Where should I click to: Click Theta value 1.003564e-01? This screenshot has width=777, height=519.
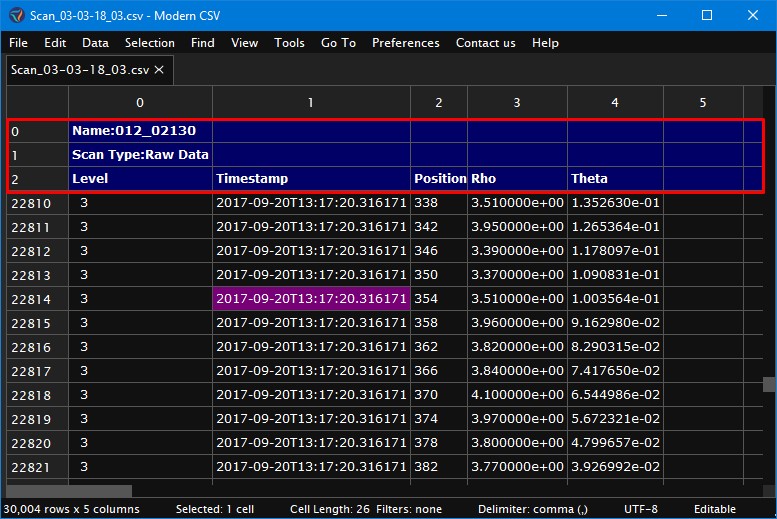pos(615,299)
